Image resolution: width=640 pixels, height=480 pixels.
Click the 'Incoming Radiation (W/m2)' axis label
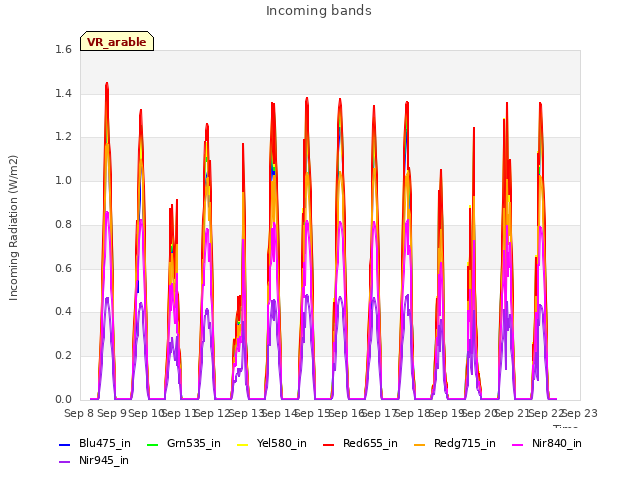13,228
